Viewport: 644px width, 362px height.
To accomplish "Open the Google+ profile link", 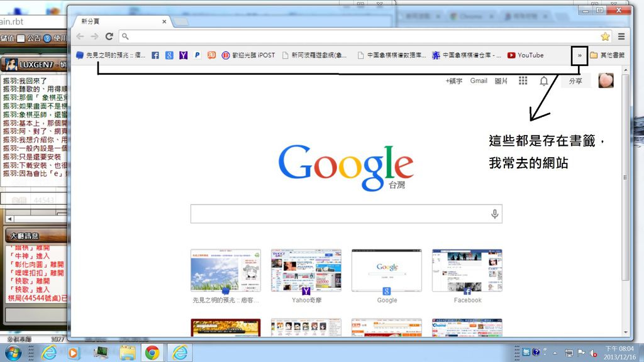I will (454, 81).
